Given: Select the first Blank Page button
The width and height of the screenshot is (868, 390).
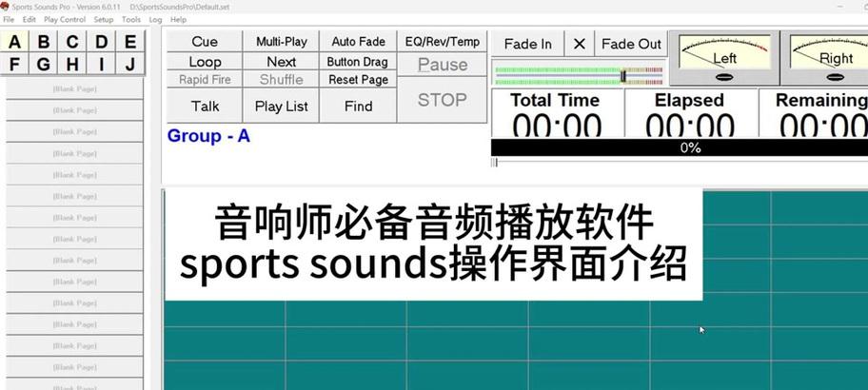Looking at the screenshot, I should [x=75, y=88].
